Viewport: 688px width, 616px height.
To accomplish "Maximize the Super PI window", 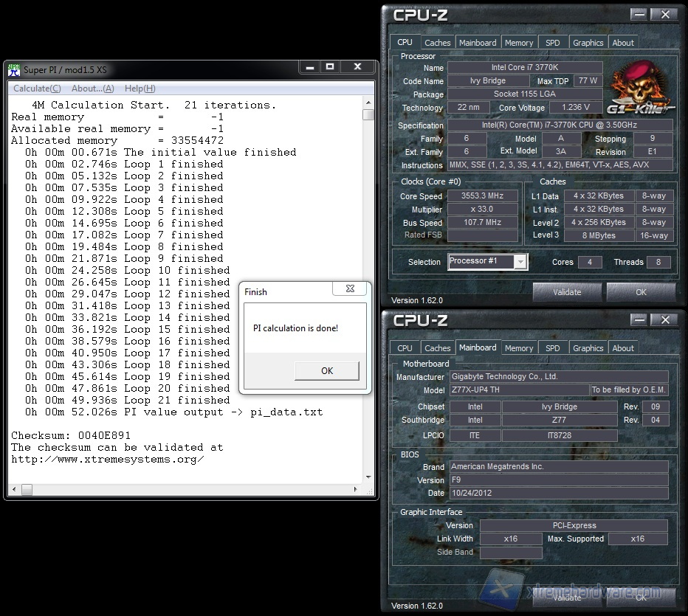I will click(329, 67).
